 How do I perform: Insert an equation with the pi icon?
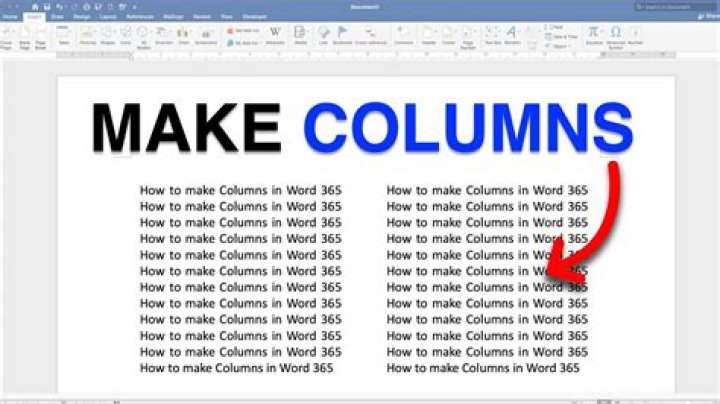point(594,34)
